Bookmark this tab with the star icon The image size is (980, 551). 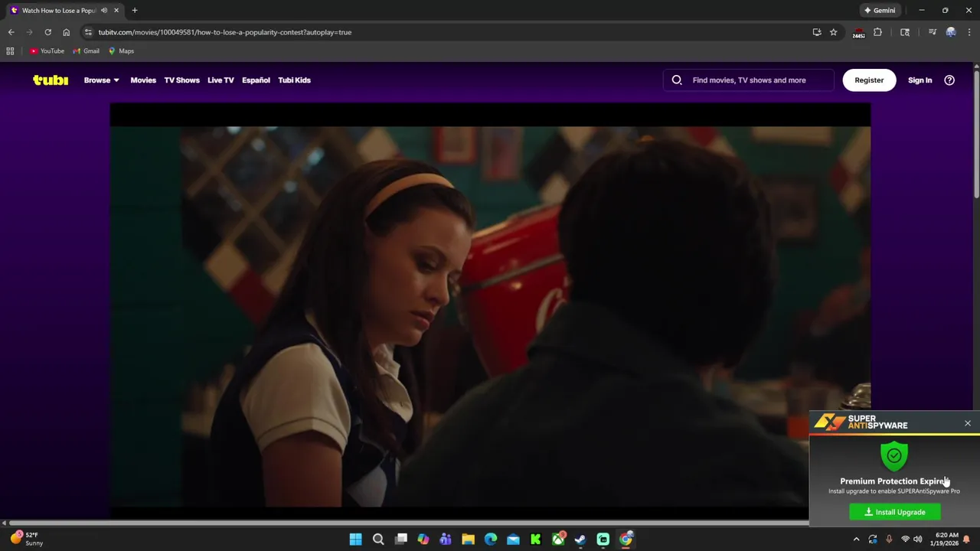click(833, 32)
